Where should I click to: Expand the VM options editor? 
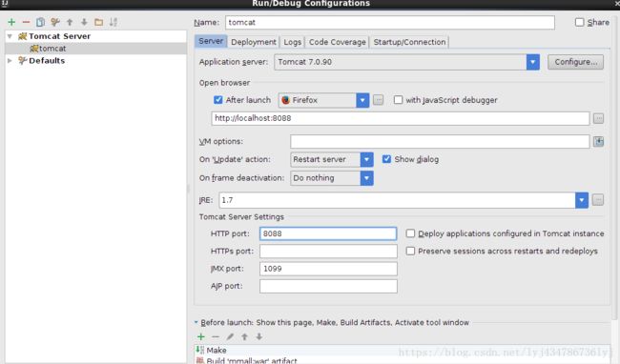pyautogui.click(x=598, y=141)
